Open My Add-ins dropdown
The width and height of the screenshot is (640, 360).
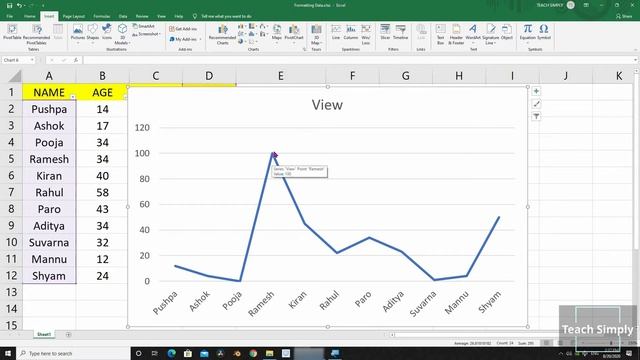pos(185,39)
